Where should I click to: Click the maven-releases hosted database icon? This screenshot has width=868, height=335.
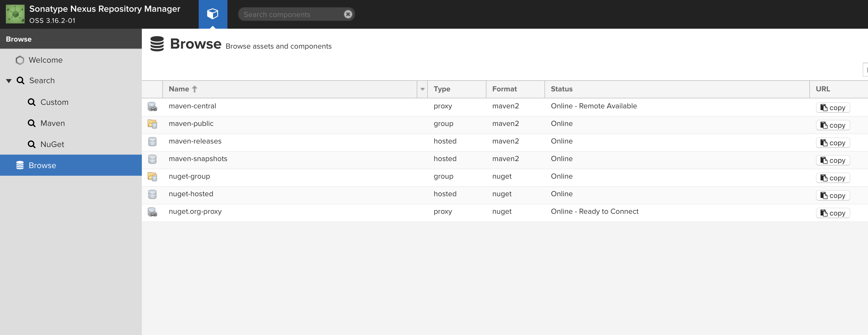152,141
